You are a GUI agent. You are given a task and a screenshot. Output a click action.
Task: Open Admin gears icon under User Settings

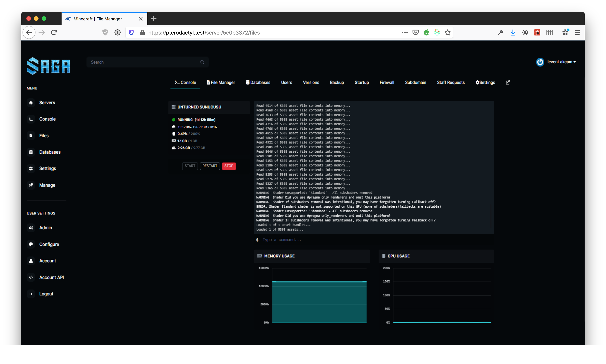[31, 228]
